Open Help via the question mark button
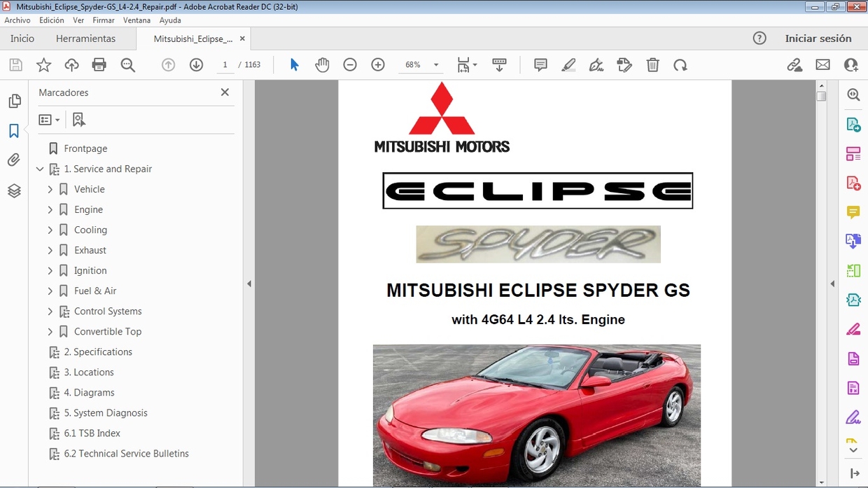Screen dimensions: 868x488 point(759,39)
